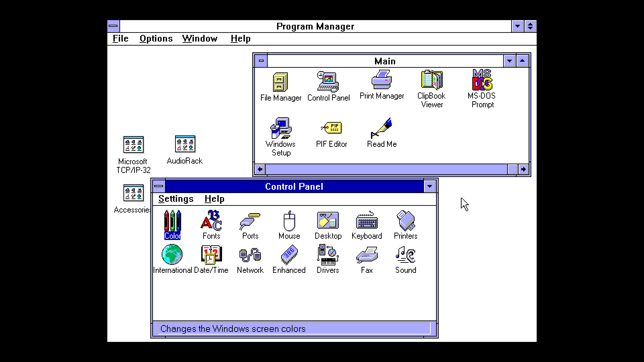Open the Settings menu in Control Panel
644x362 pixels.
176,199
